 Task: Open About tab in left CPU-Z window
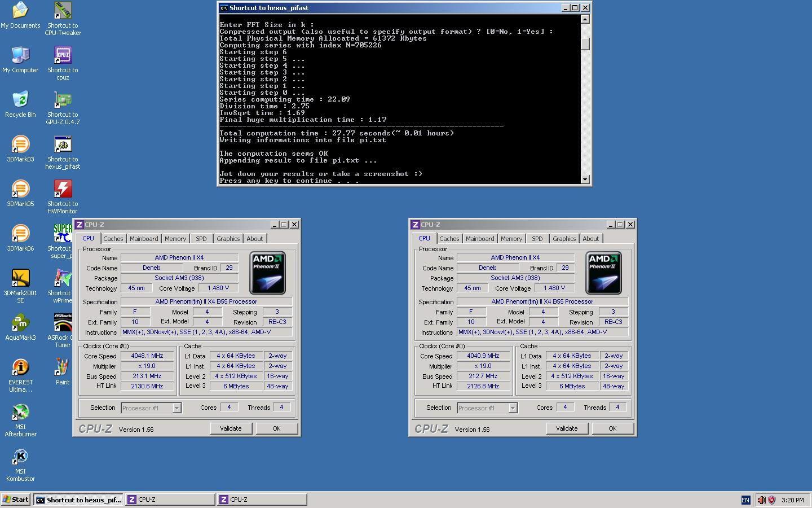click(x=255, y=239)
